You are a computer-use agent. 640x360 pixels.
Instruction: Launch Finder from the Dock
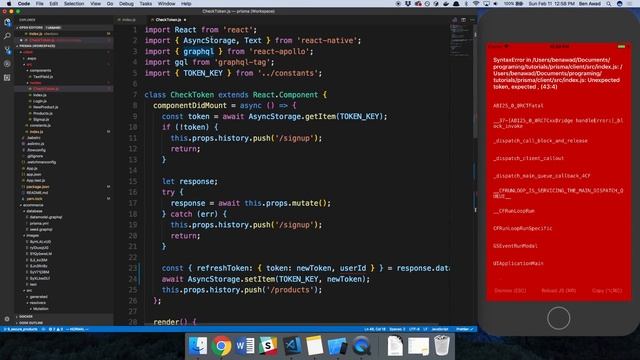198,346
